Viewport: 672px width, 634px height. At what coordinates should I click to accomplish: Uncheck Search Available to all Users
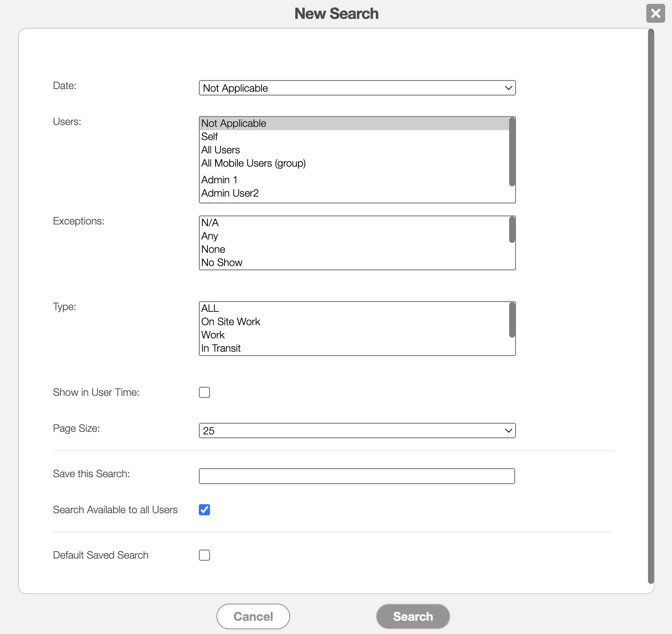(204, 510)
